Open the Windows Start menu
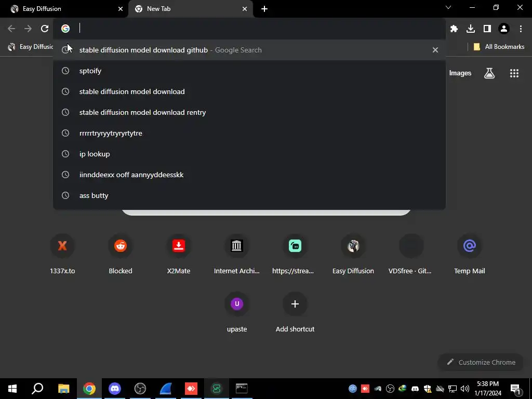Image resolution: width=532 pixels, height=399 pixels. (12, 389)
